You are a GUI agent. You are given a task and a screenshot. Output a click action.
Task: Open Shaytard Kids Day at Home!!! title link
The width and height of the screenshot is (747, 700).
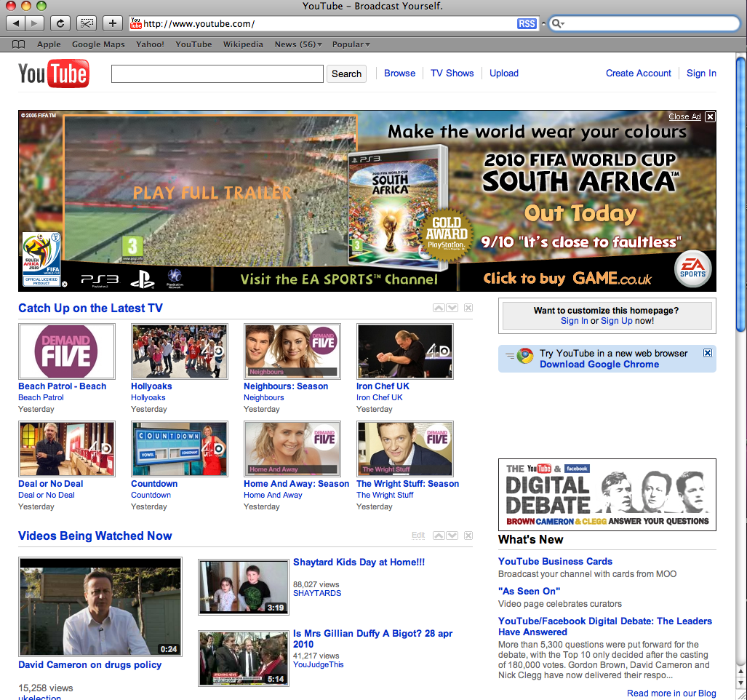tap(359, 562)
